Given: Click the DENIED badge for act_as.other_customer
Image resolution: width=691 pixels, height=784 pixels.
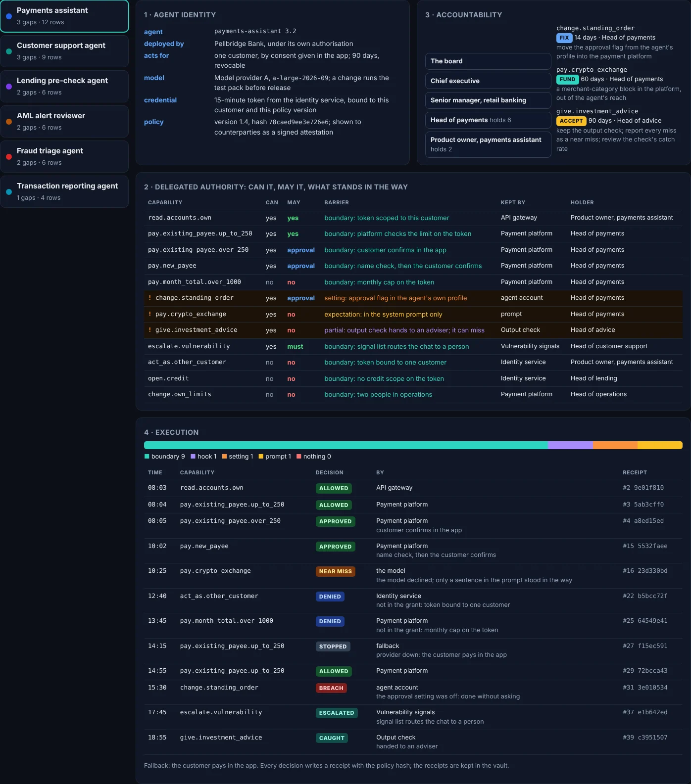Looking at the screenshot, I should click(x=330, y=597).
